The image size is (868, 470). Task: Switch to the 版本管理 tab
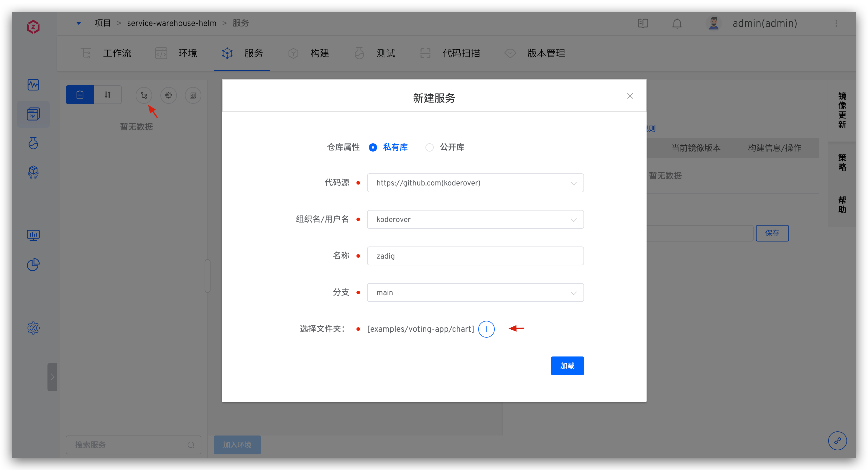click(535, 53)
